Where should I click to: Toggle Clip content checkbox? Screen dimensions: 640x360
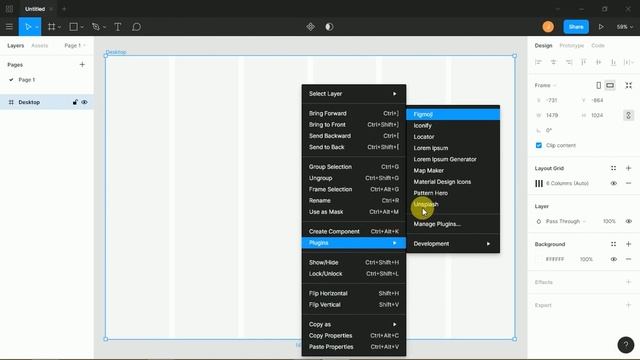539,145
